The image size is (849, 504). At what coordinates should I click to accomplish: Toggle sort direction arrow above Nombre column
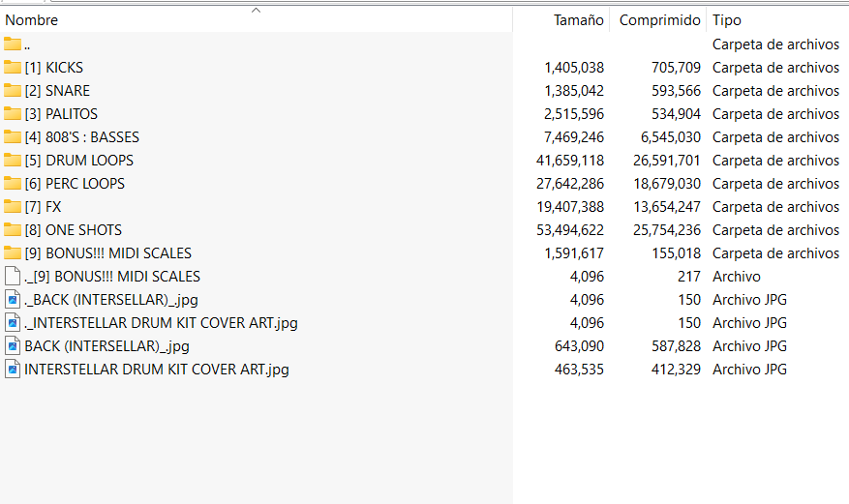click(256, 11)
